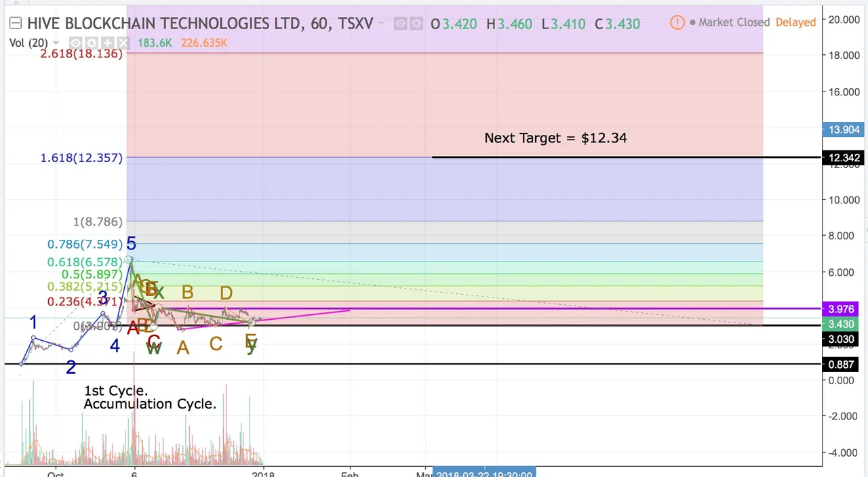Click the purple 3.976 price label
Viewport: 868px width, 477px height.
pyautogui.click(x=842, y=309)
